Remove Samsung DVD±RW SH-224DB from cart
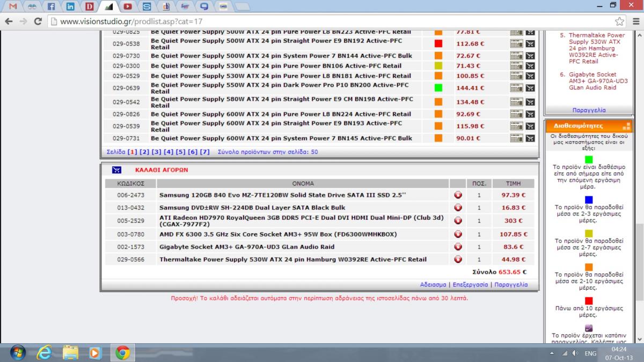 point(458,207)
